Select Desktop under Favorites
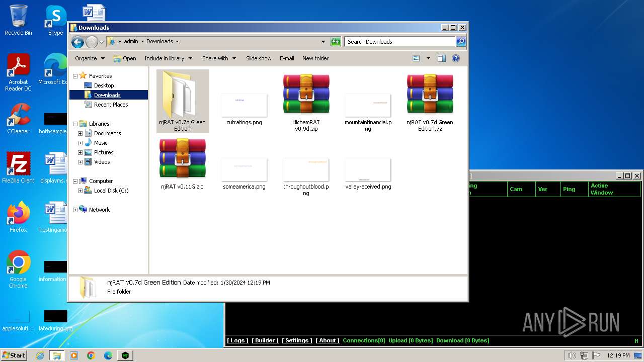Image resolution: width=644 pixels, height=362 pixels. (x=104, y=85)
